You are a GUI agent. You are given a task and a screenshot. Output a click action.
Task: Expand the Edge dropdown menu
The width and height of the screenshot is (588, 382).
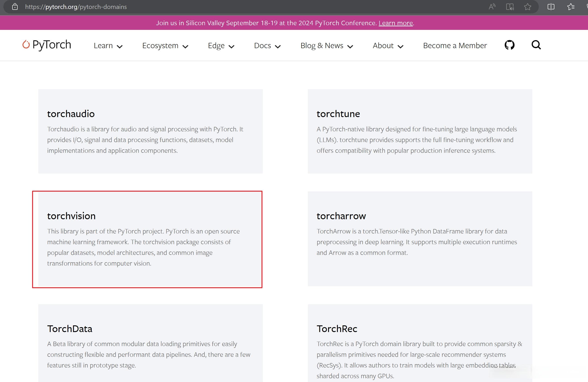click(221, 45)
